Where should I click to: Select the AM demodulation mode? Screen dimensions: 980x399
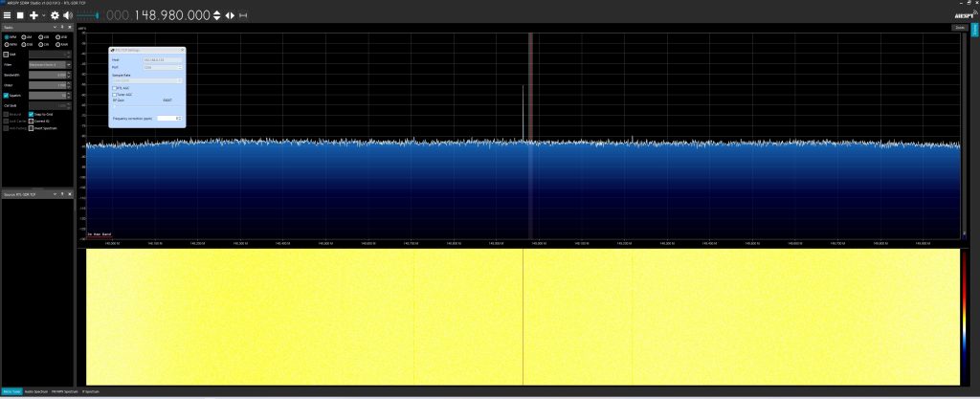click(x=28, y=37)
